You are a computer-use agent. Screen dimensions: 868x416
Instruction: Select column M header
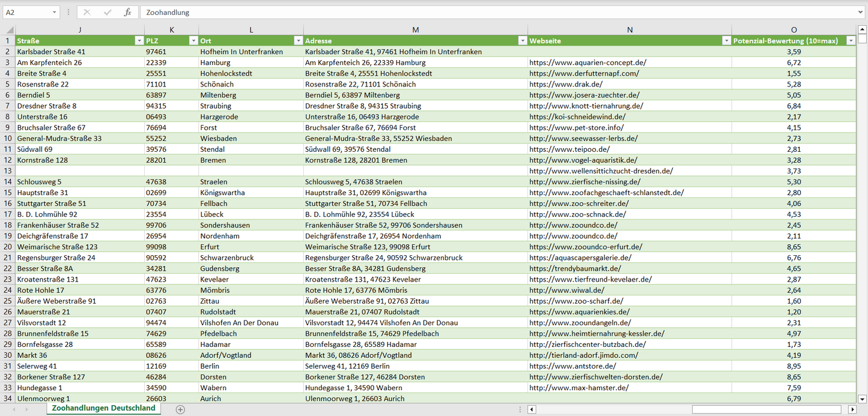tap(415, 30)
